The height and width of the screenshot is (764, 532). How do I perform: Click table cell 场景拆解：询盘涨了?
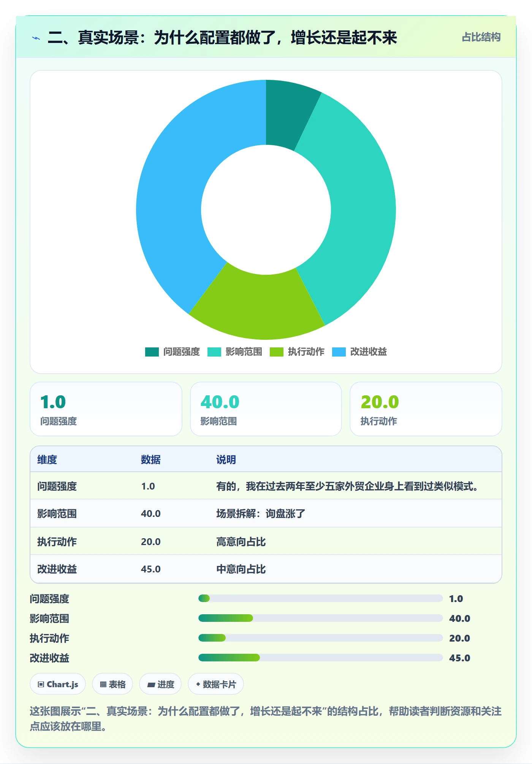(261, 514)
